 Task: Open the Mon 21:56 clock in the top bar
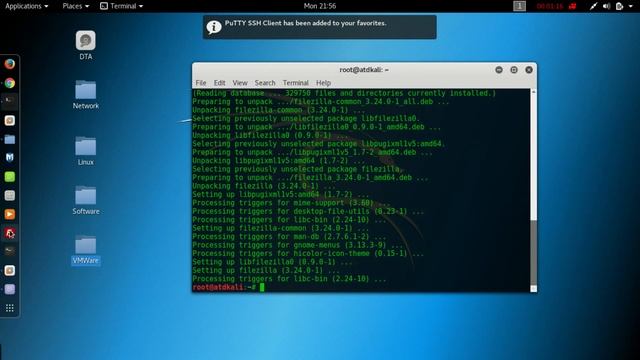tap(320, 6)
